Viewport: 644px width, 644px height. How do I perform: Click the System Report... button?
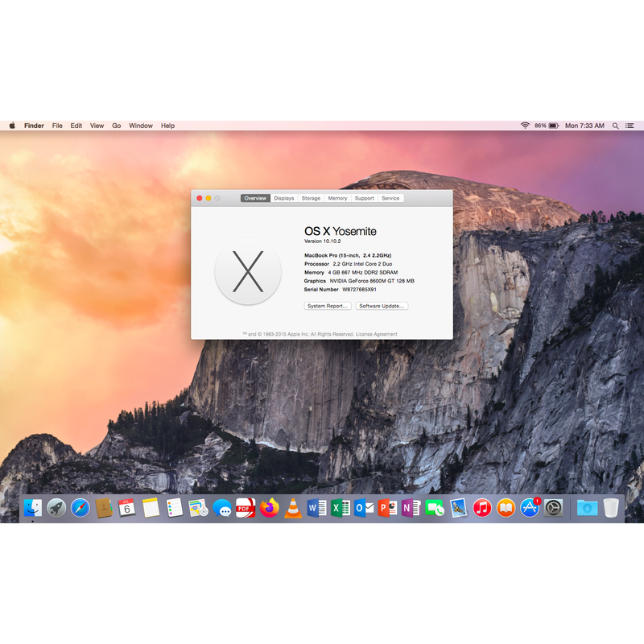328,306
